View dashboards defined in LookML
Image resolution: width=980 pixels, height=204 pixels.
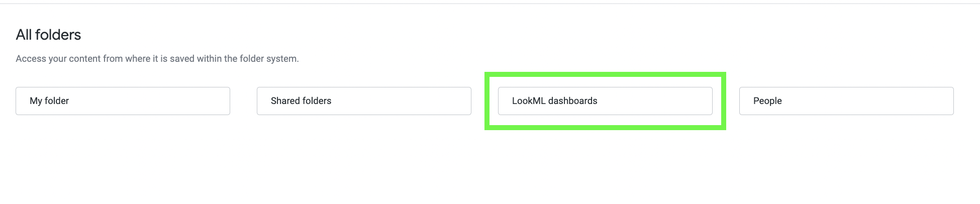(605, 101)
